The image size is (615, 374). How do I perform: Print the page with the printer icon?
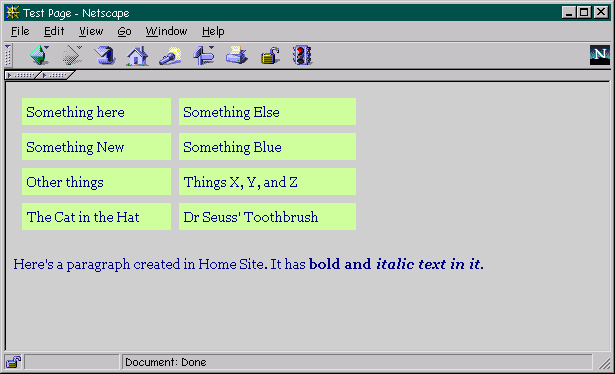tap(237, 55)
